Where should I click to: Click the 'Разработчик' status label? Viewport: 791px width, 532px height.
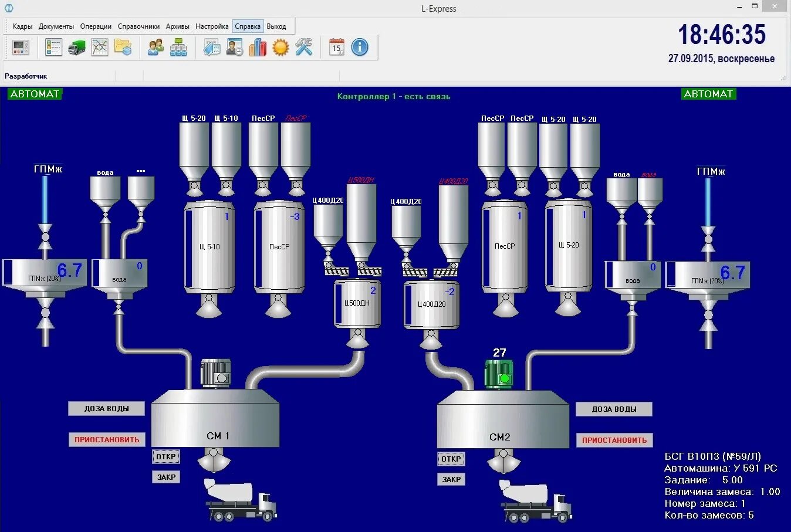coord(26,76)
